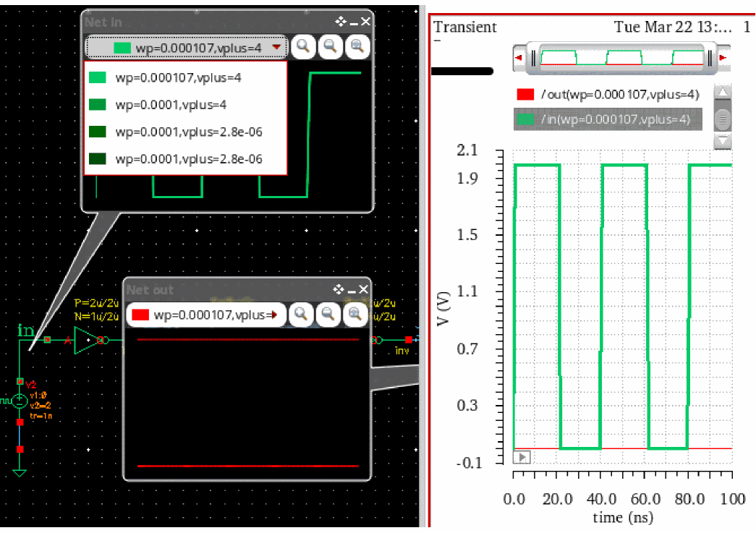Click second zoom magnifier in Net out popup
This screenshot has height=533, width=756.
[328, 314]
